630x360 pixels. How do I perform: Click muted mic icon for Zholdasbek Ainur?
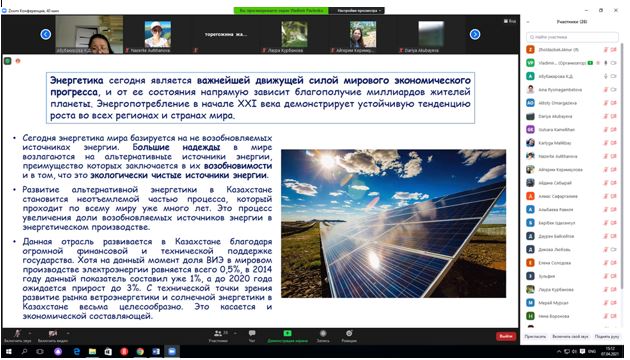[606, 49]
